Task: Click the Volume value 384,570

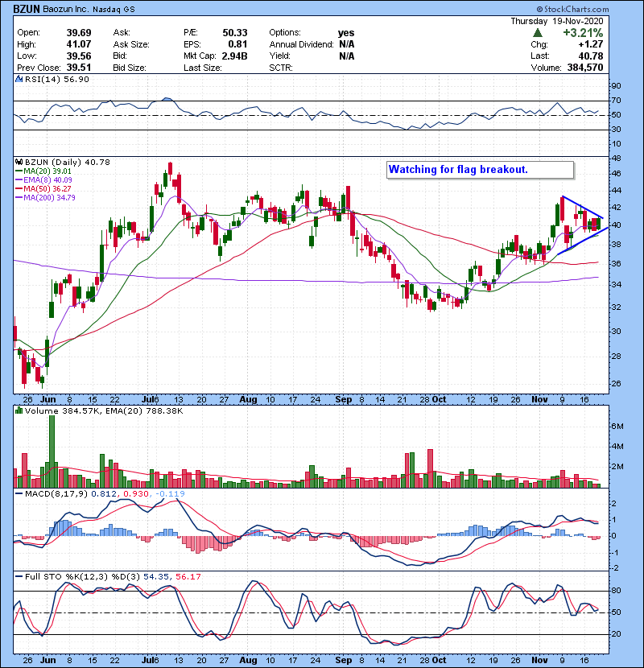Action: [585, 68]
